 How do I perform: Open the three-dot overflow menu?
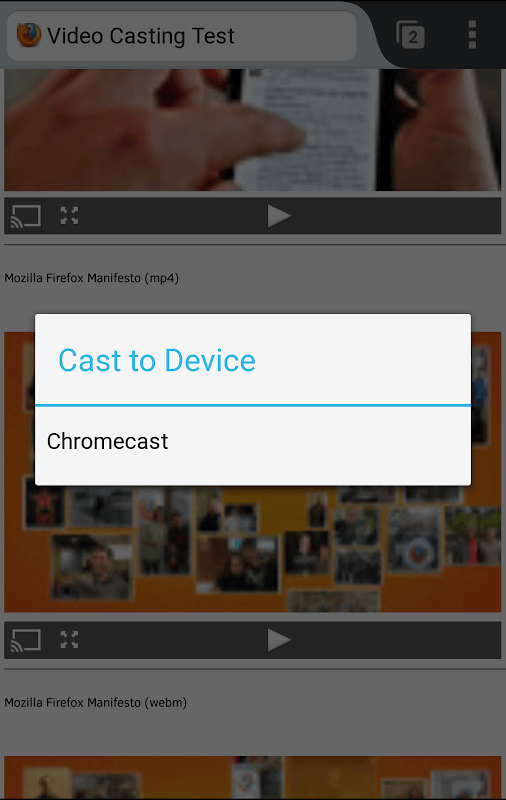[x=472, y=35]
